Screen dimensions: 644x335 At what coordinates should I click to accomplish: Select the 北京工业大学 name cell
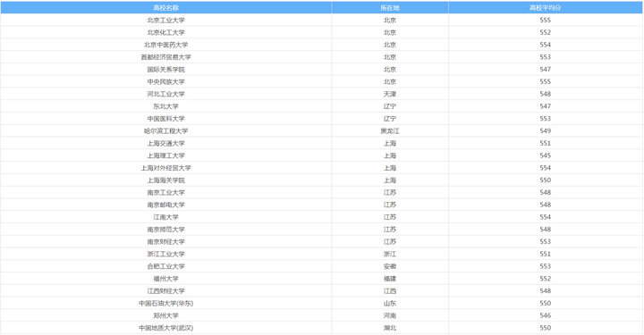(166, 20)
